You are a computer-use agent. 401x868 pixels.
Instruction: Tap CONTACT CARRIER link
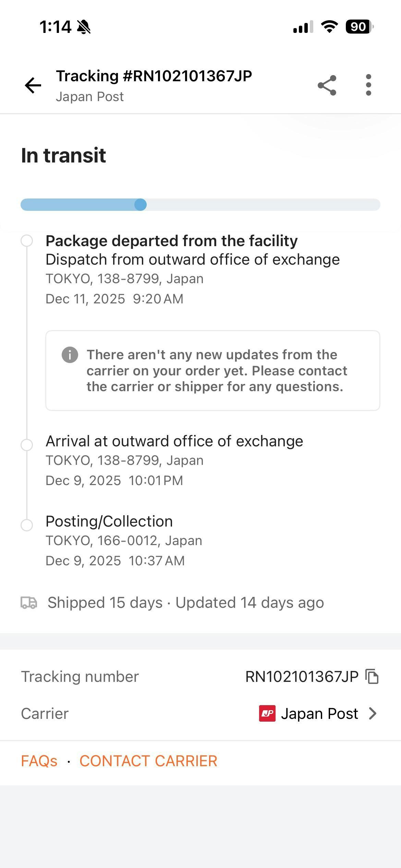pyautogui.click(x=148, y=761)
